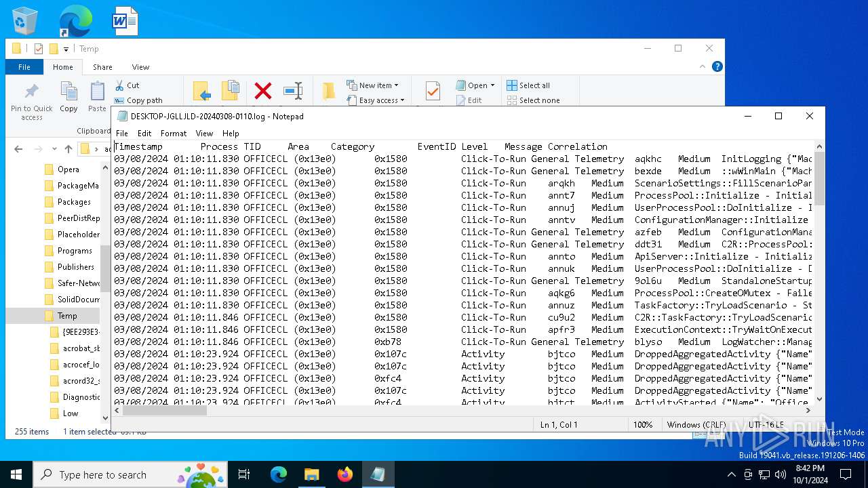Open Notepad's Help menu
This screenshot has height=488, width=868.
(231, 134)
